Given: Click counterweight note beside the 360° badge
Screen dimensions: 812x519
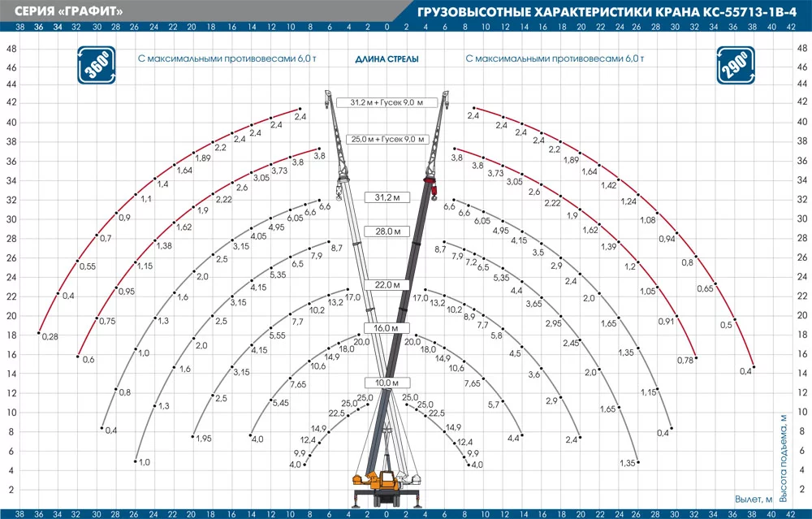Looking at the screenshot, I should point(227,58).
